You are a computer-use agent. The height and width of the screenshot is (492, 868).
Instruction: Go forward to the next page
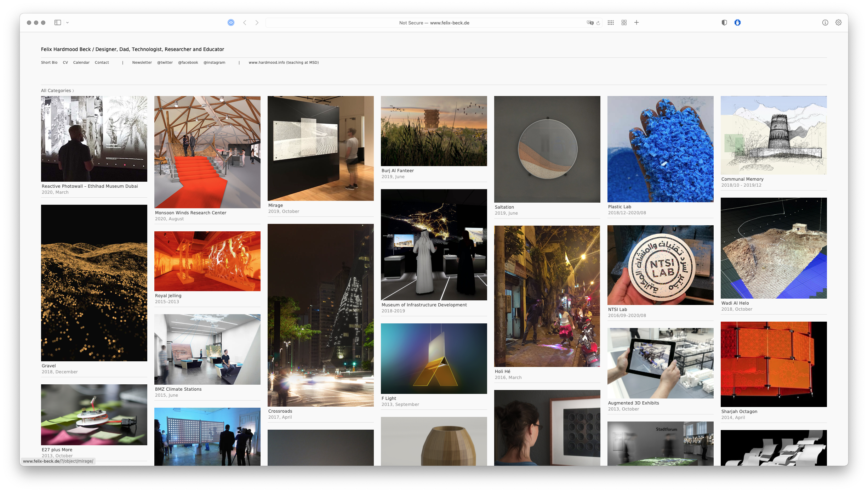click(257, 23)
